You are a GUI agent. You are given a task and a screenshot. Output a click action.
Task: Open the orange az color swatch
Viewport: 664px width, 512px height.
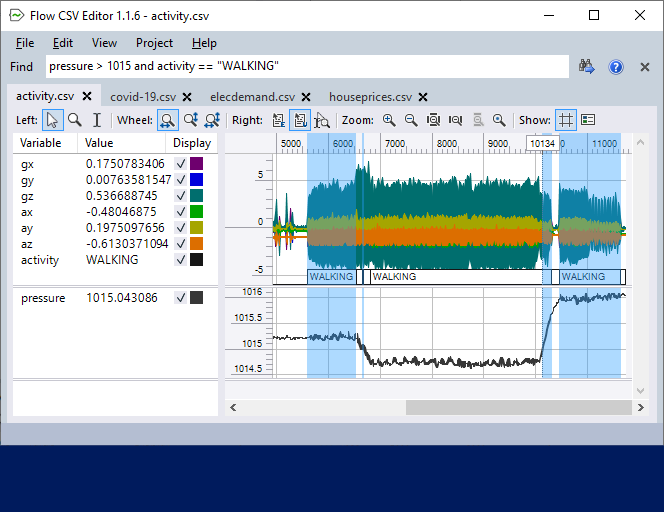(196, 244)
